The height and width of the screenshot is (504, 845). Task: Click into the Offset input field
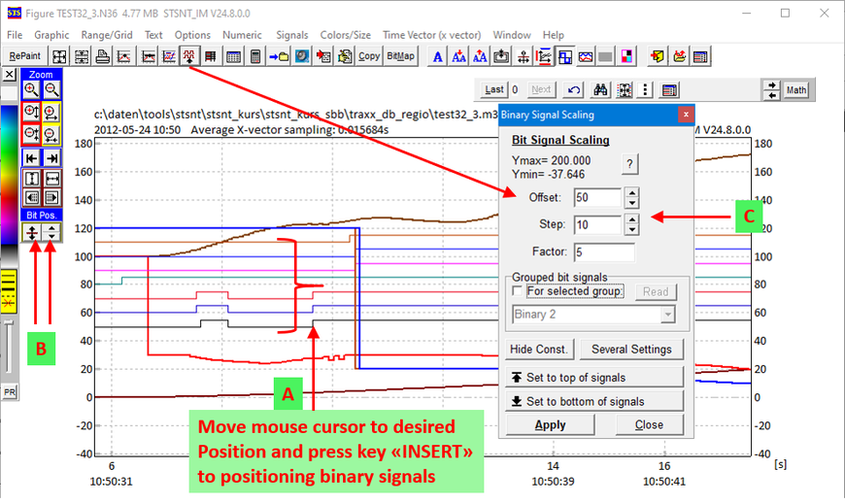tap(597, 198)
